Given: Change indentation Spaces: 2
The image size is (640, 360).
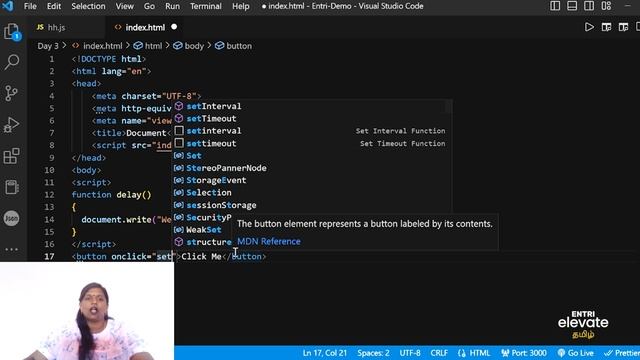Looking at the screenshot, I should (x=373, y=353).
